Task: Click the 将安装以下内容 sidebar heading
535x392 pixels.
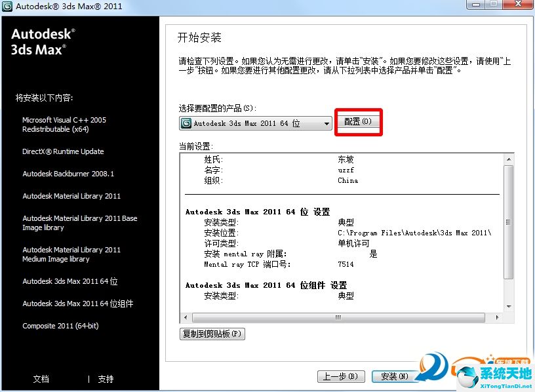Action: tap(44, 98)
